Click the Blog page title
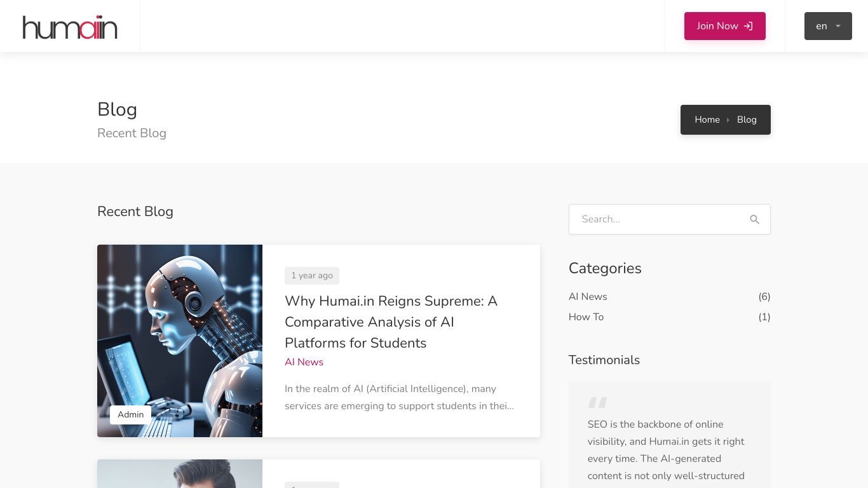The height and width of the screenshot is (488, 868). pos(117,109)
